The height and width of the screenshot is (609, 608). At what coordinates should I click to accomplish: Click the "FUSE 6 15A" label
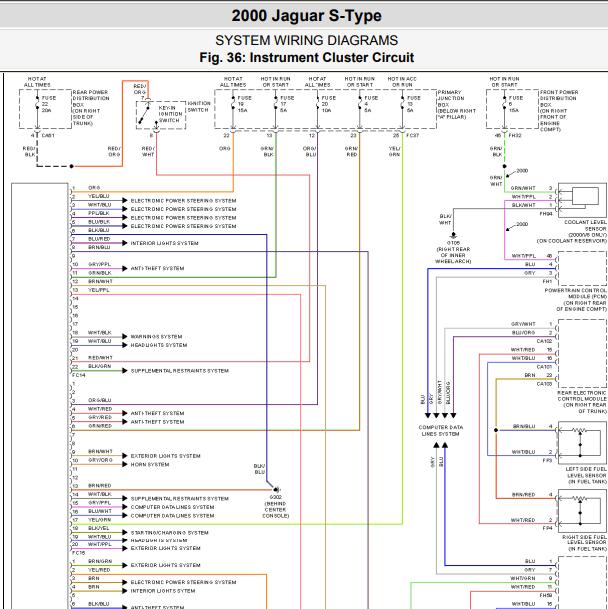[x=516, y=104]
